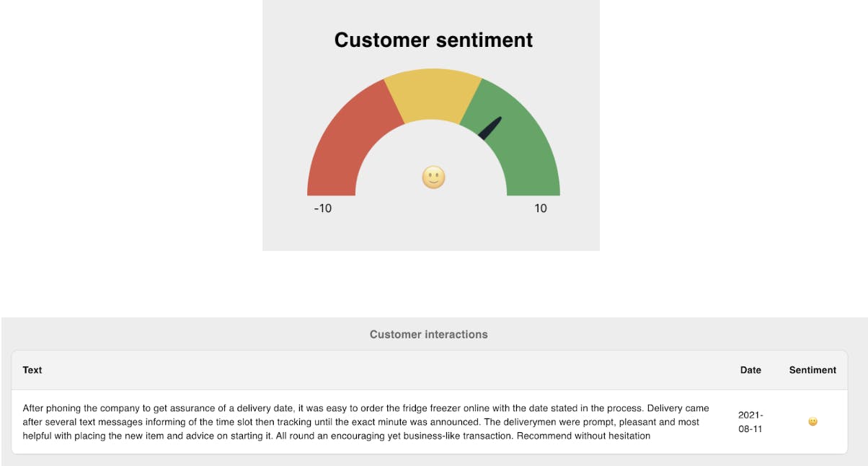Click the smiley face inside the gauge
Screen dimensions: 868x466
pos(433,177)
